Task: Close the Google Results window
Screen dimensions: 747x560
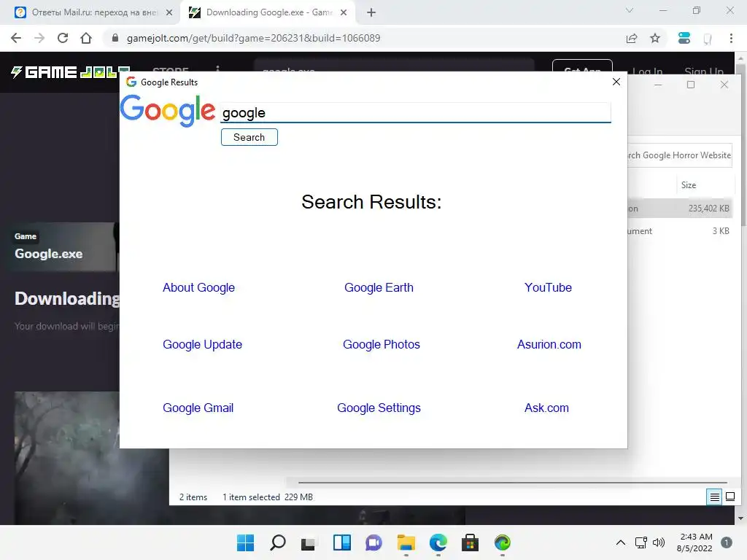Action: [x=616, y=82]
